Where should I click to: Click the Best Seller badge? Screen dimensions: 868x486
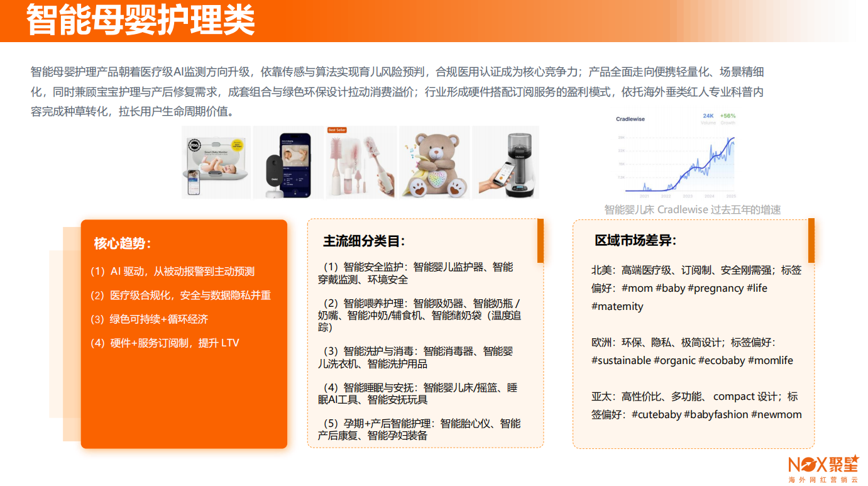pyautogui.click(x=337, y=130)
